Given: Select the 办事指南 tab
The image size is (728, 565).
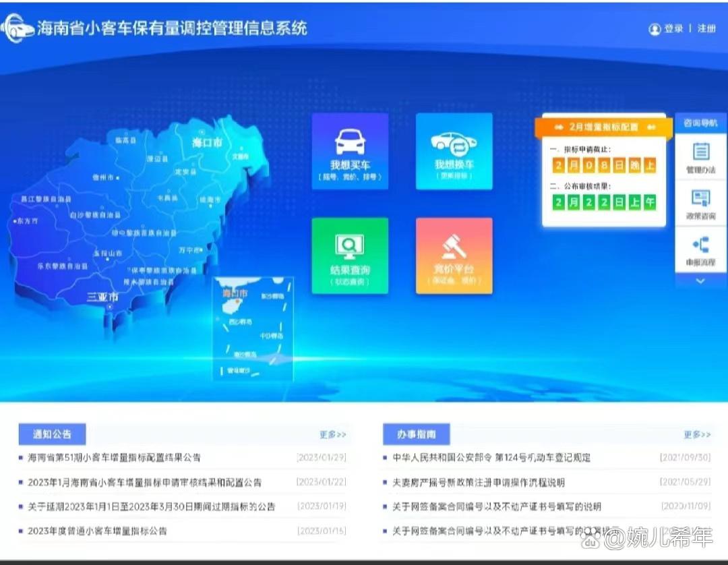Looking at the screenshot, I should 417,434.
